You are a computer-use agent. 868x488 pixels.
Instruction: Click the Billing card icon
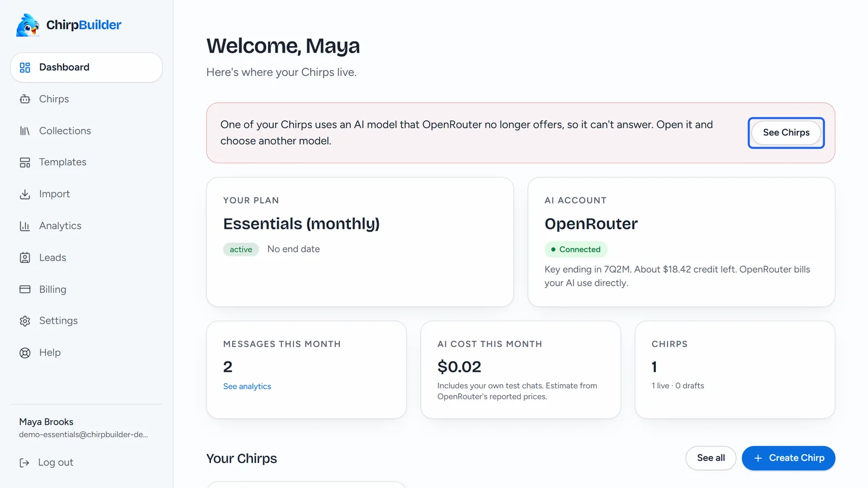[25, 290]
